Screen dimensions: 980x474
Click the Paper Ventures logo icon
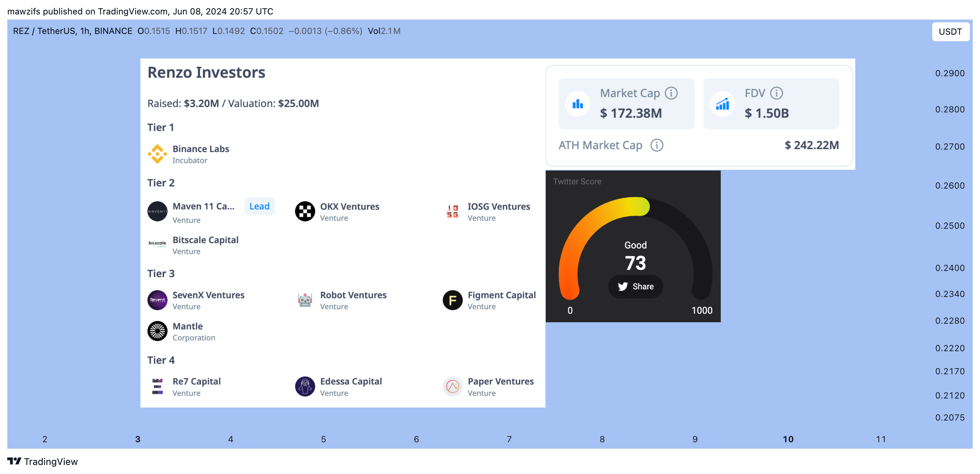click(x=452, y=387)
